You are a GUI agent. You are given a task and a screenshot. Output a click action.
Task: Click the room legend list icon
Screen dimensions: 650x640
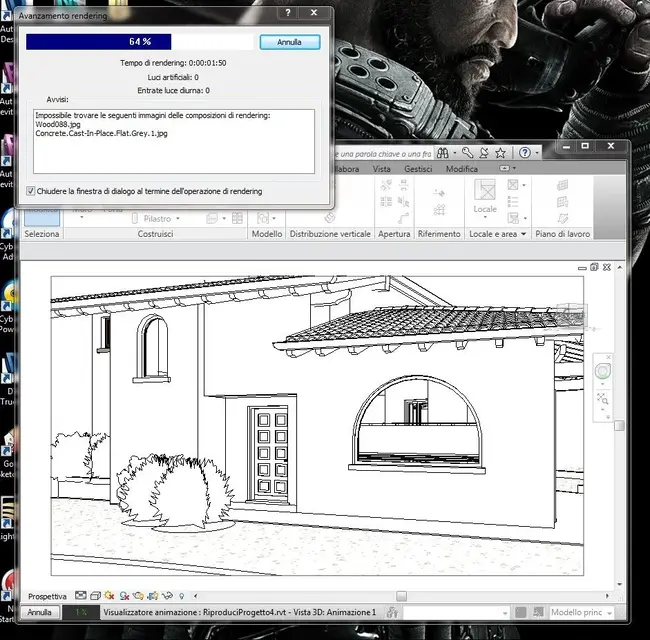click(513, 202)
